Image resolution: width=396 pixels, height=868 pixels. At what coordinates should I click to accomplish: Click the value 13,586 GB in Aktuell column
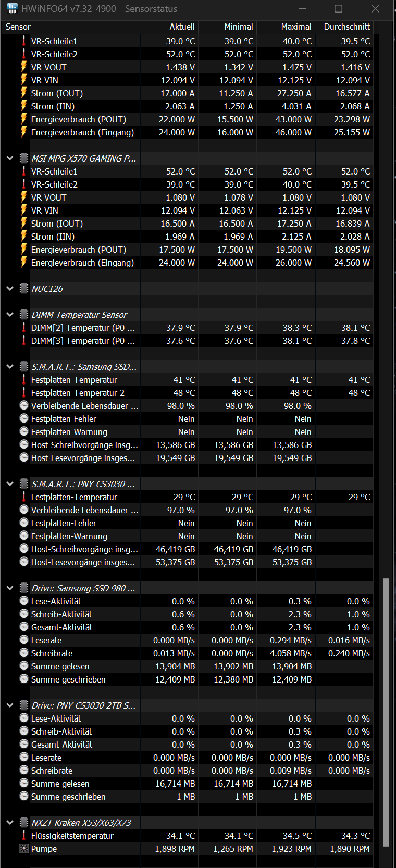click(x=176, y=445)
